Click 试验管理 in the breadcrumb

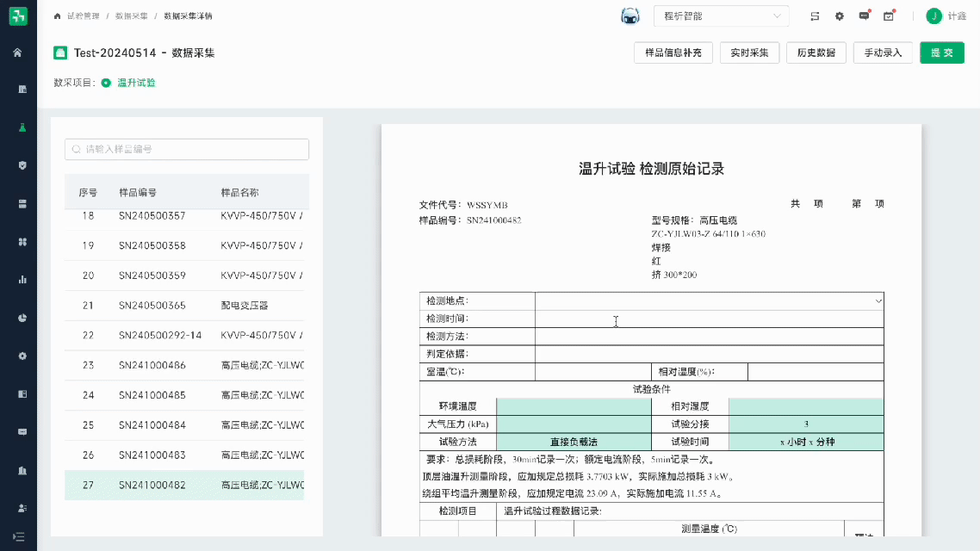(83, 16)
